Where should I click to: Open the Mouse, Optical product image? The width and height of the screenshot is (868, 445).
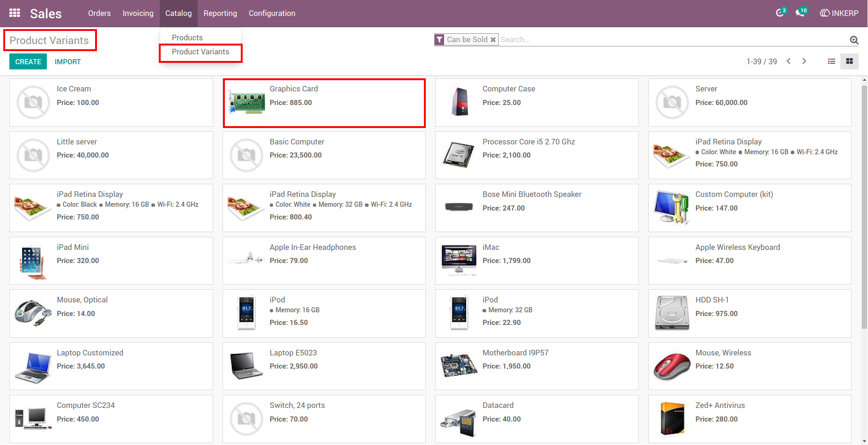coord(33,313)
